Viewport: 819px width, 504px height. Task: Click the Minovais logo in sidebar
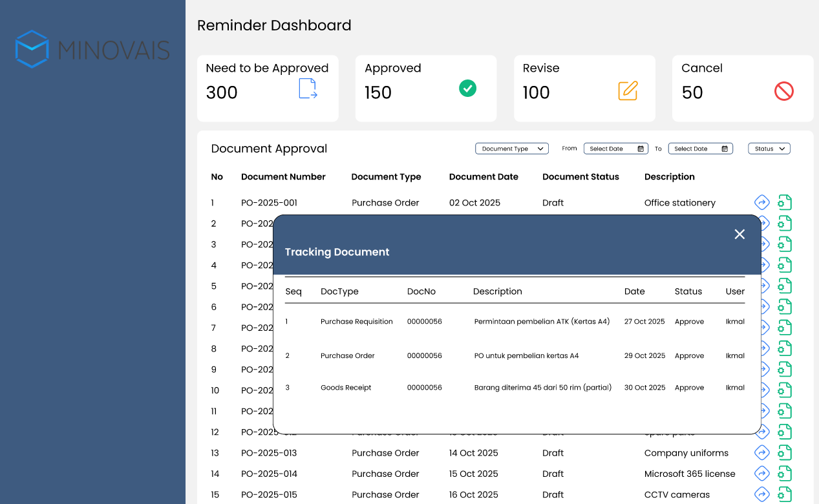click(x=92, y=50)
